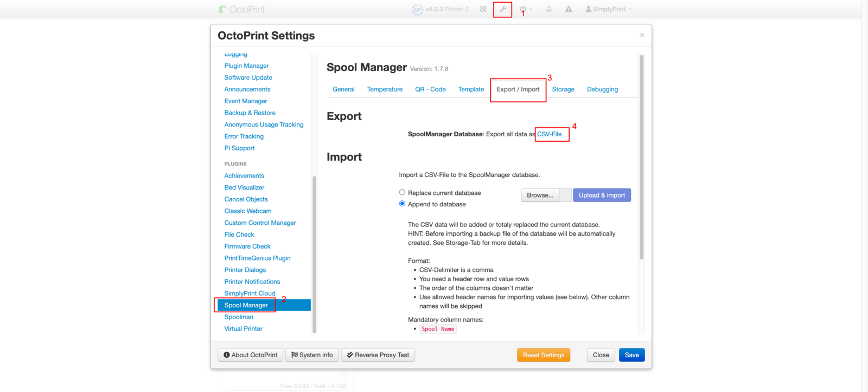
Task: Switch to the General tab
Action: click(343, 90)
